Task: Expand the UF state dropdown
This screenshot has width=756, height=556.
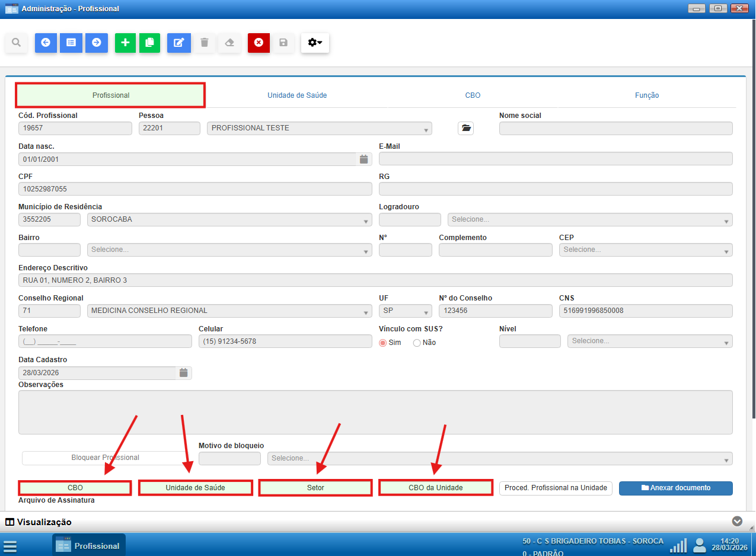Action: (406, 311)
